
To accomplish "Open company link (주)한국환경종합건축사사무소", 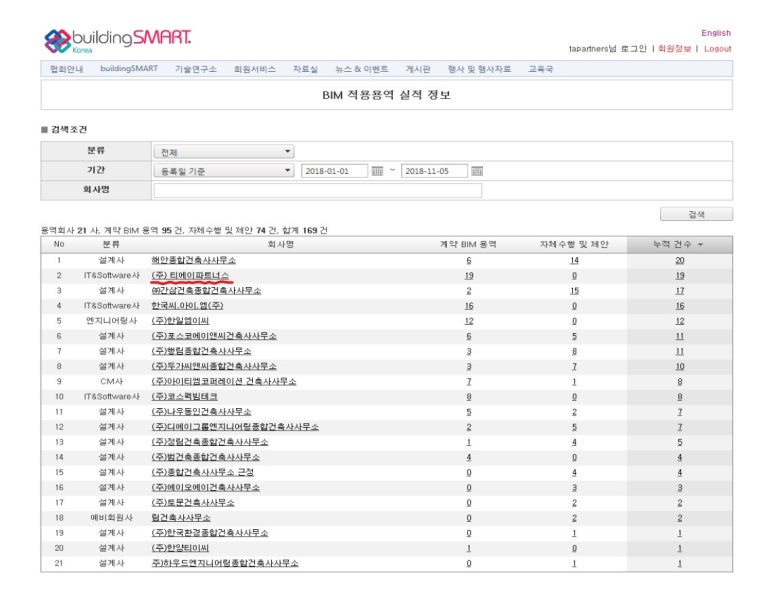I will 210,533.
